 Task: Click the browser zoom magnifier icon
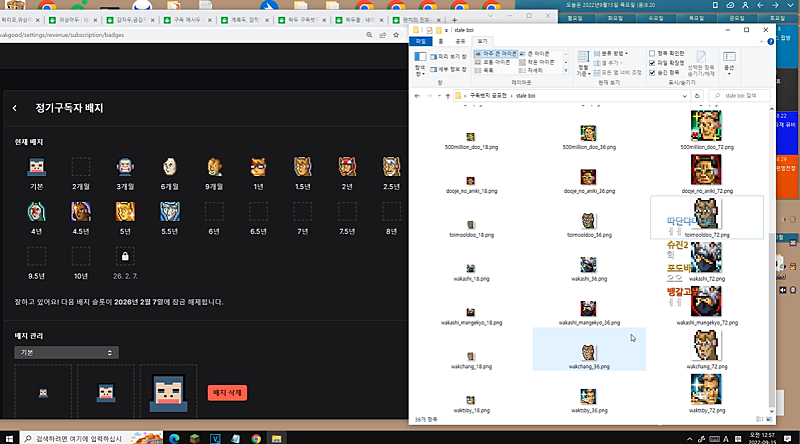click(x=369, y=35)
